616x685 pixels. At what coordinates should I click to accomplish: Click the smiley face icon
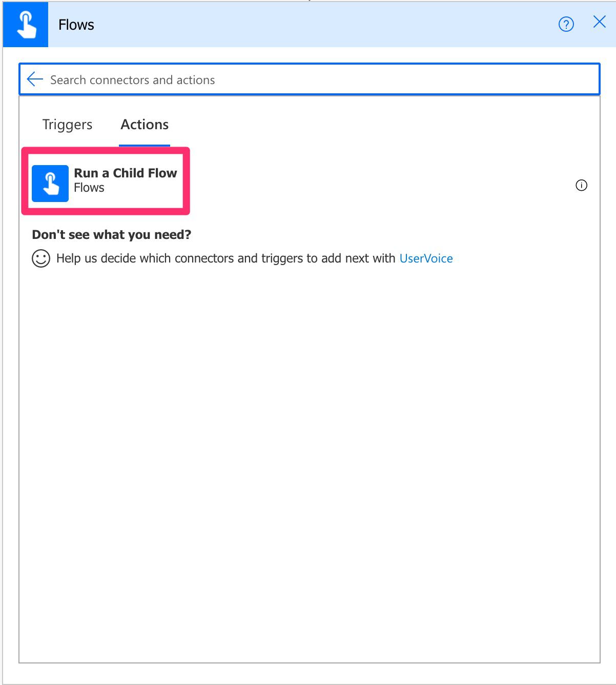(x=42, y=258)
